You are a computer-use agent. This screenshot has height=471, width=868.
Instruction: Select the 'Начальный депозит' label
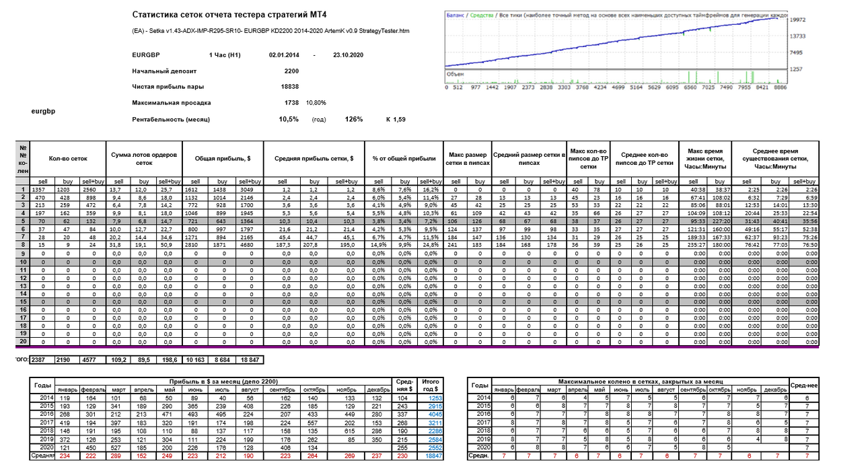(x=164, y=71)
